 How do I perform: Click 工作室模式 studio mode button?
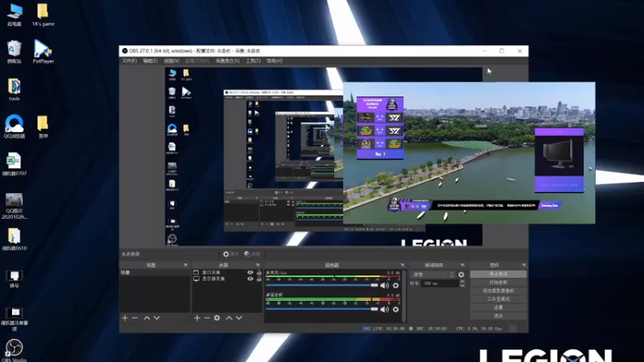[497, 299]
